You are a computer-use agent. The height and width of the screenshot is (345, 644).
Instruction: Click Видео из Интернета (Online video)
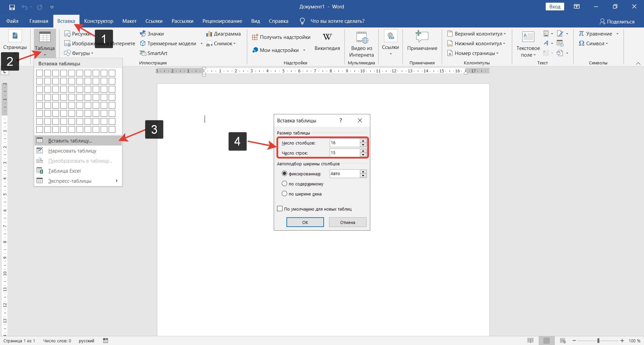362,44
